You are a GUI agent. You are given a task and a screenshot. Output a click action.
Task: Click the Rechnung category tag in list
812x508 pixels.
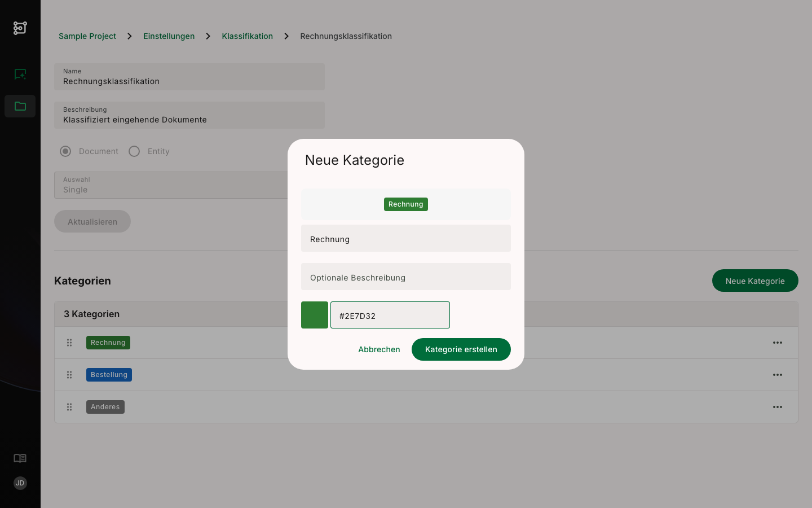tap(108, 343)
